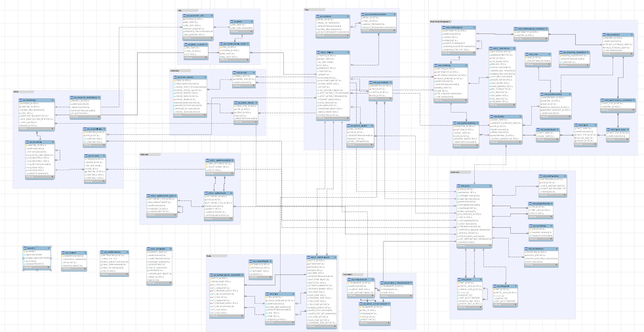
Task: Collapse the largest Plan table using its header arrow
Action: [349, 51]
